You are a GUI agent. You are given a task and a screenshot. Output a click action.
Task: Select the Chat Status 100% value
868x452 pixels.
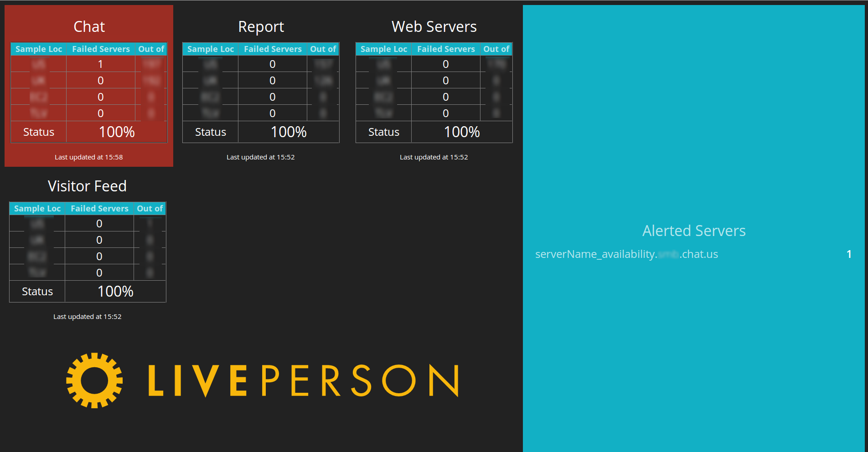point(117,132)
